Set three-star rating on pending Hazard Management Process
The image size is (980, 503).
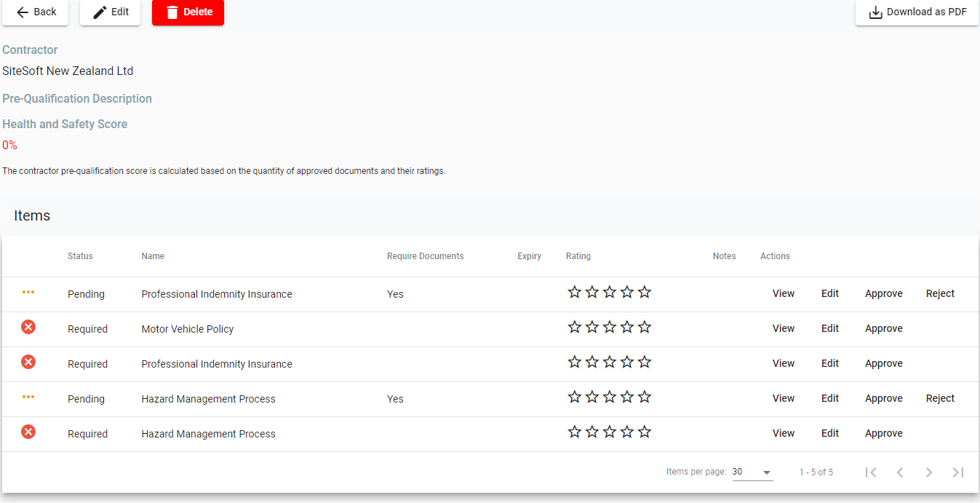610,397
